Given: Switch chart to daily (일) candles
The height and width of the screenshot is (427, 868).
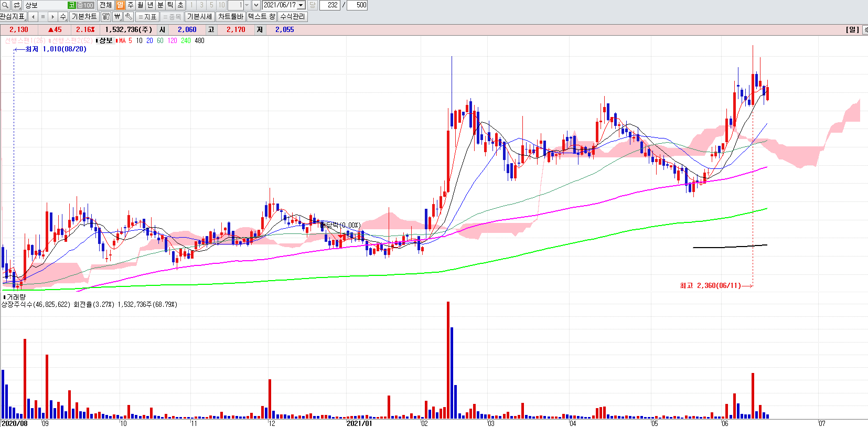Looking at the screenshot, I should pos(121,5).
